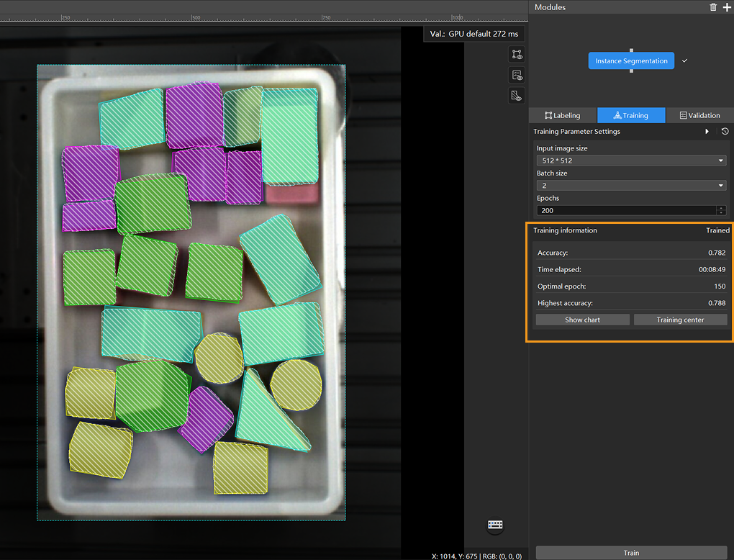
Task: Toggle label list visibility icon
Action: coord(516,75)
